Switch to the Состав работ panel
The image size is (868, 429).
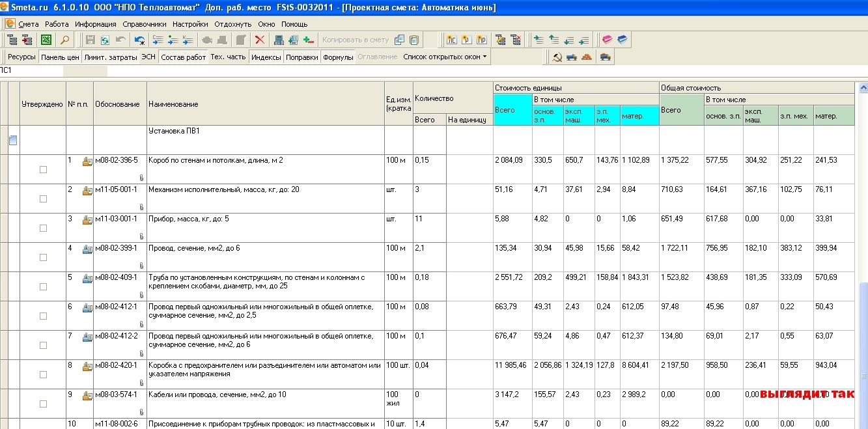pos(183,57)
